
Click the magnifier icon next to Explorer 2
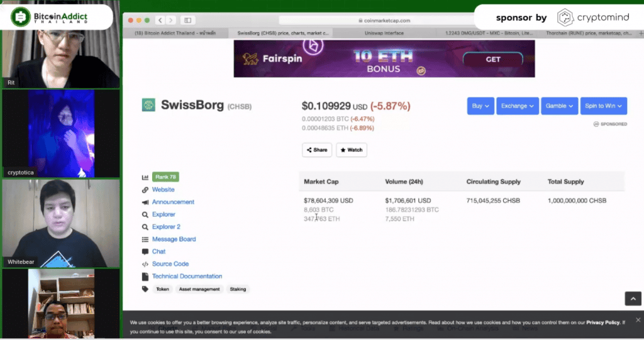pyautogui.click(x=145, y=227)
